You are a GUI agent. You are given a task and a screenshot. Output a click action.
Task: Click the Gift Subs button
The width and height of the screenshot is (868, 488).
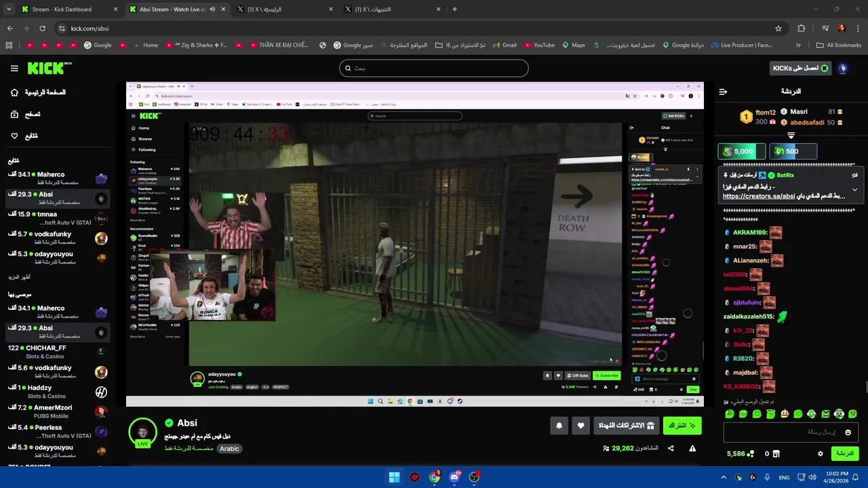tap(626, 426)
